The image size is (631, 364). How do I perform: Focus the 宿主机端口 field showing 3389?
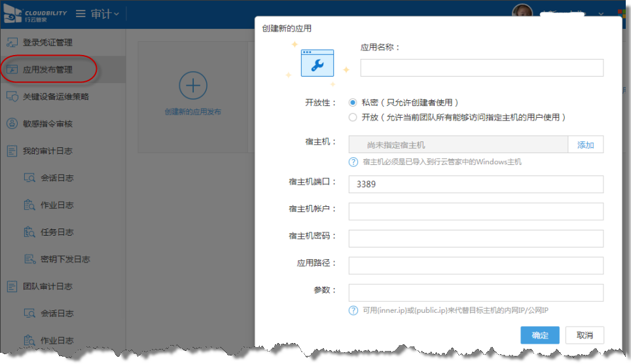tap(476, 184)
